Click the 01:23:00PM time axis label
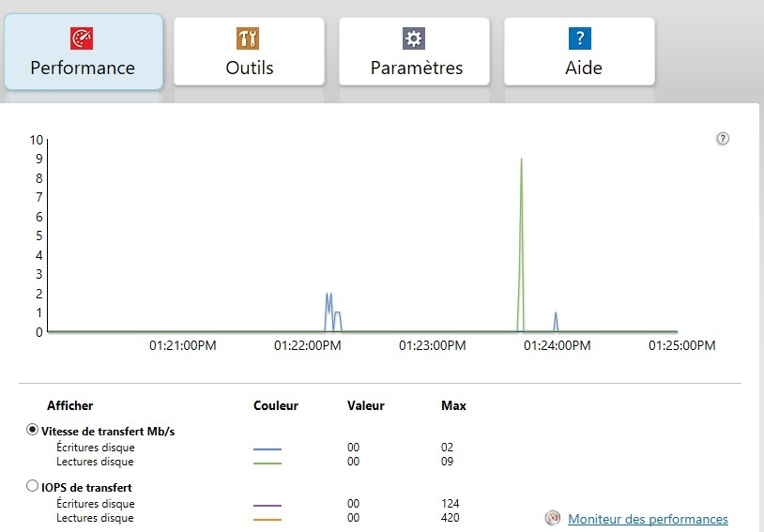764x532 pixels. pyautogui.click(x=432, y=346)
